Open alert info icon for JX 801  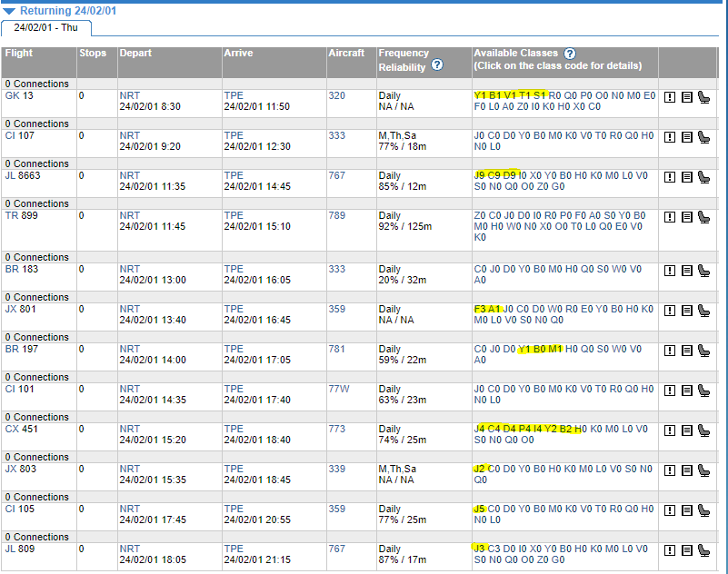tap(670, 311)
